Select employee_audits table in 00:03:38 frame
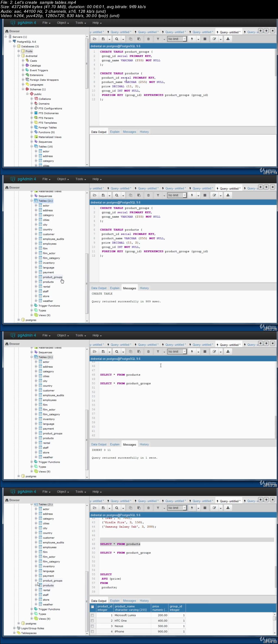Image resolution: width=278 pixels, height=644 pixels. pyautogui.click(x=53, y=395)
